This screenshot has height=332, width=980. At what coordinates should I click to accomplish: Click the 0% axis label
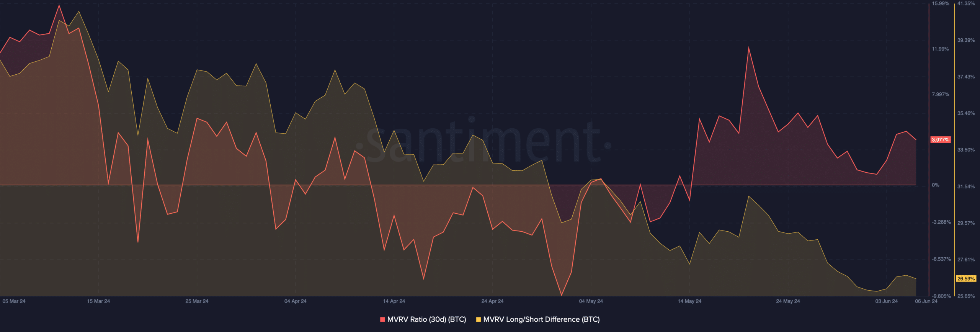click(x=935, y=185)
